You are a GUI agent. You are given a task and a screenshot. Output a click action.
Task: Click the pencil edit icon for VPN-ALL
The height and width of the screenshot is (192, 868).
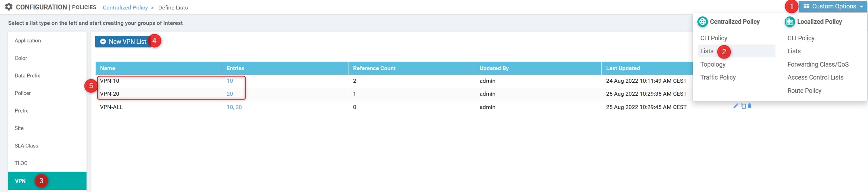(x=736, y=106)
